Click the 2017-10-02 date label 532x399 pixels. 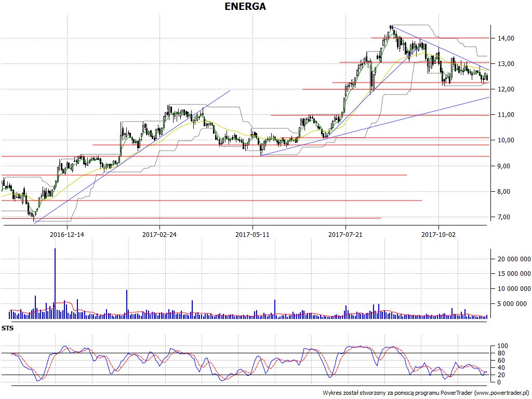click(438, 234)
